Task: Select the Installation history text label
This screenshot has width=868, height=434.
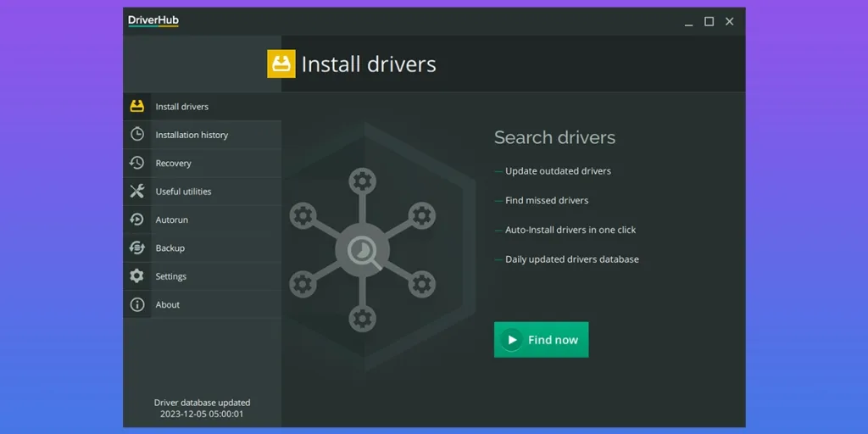Action: coord(192,135)
